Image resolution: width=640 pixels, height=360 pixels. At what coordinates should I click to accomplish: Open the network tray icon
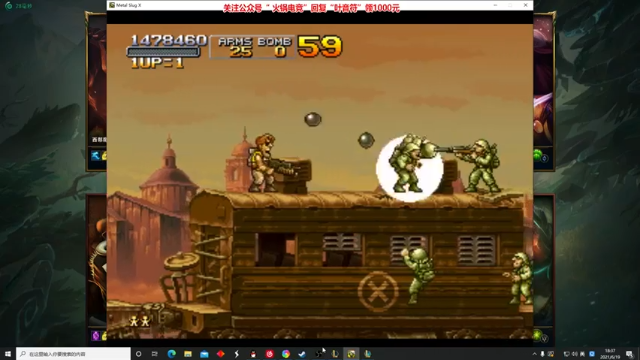[567, 354]
